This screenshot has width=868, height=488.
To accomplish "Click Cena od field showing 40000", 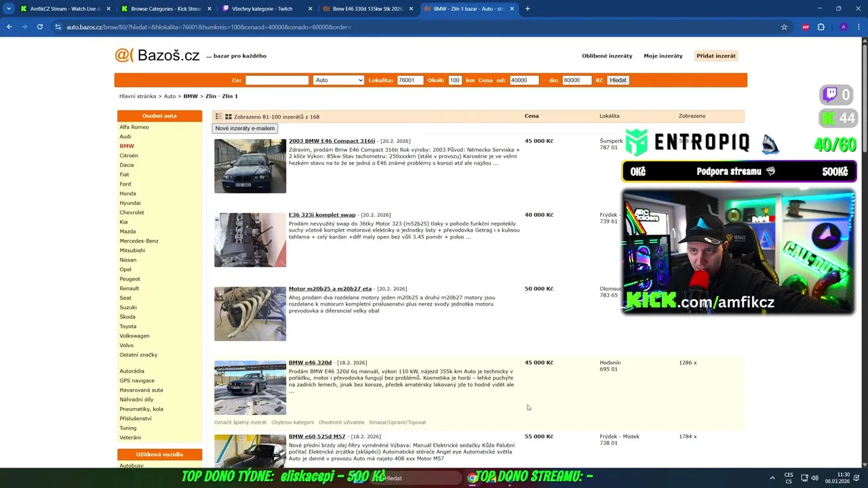I will coord(524,80).
